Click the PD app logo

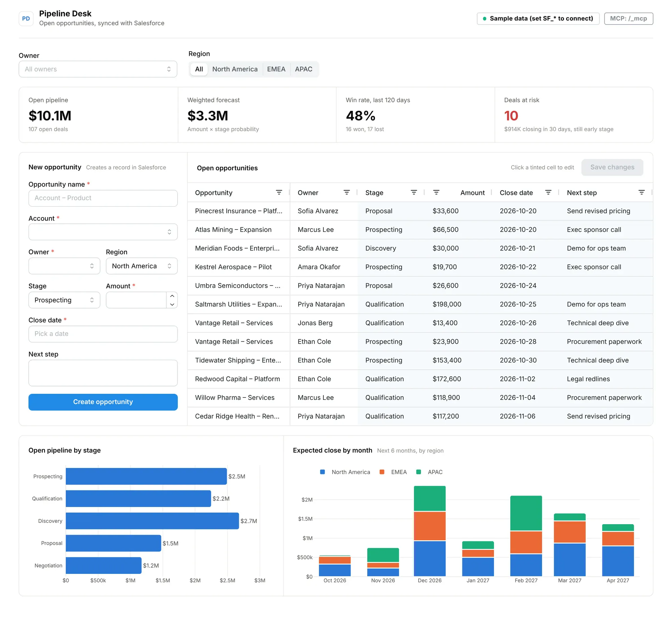(x=26, y=18)
